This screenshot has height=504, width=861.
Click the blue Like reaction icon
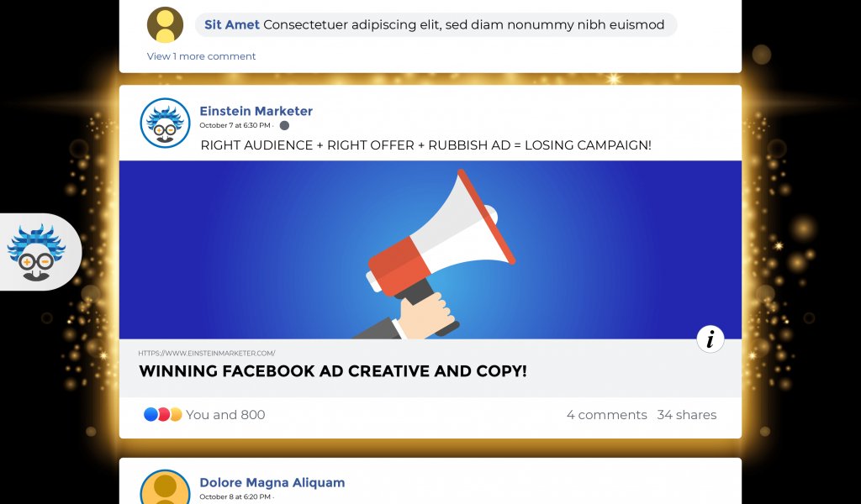[x=151, y=413]
